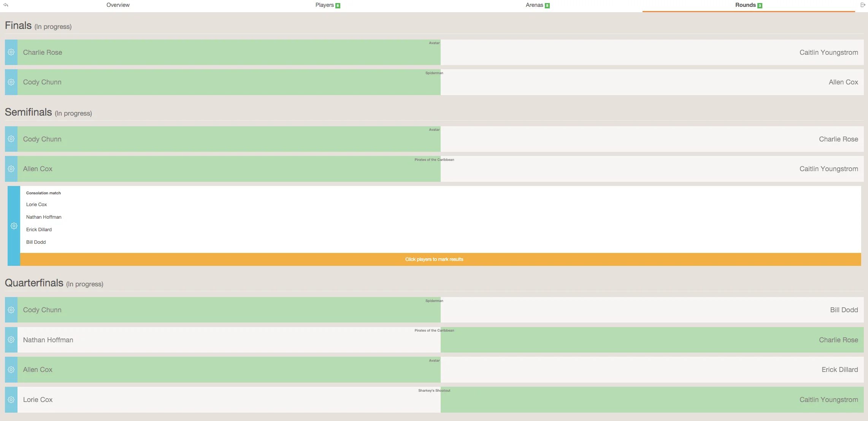Open gear for Allen Cox semifinals match

(x=11, y=169)
